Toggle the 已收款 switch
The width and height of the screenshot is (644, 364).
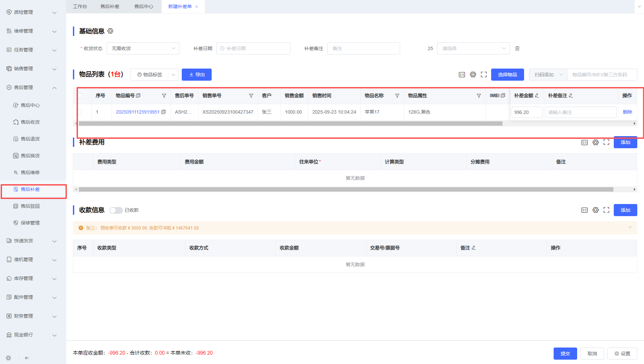(116, 210)
